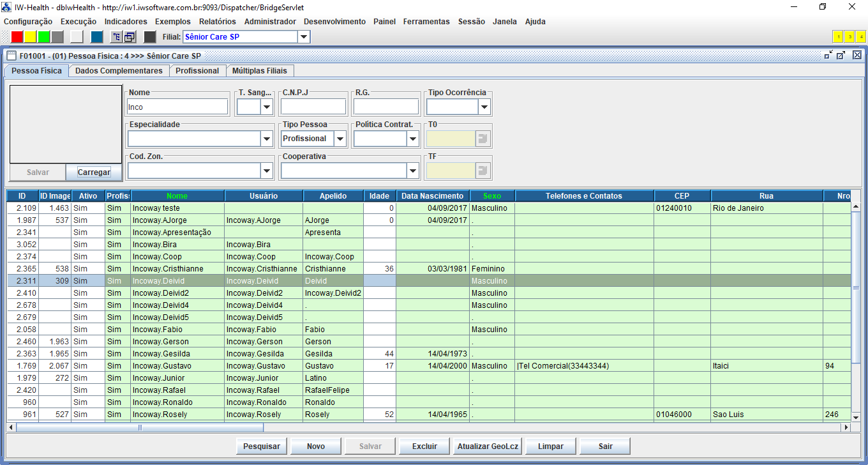Switch to the Dados Complementares tab
Screen dimensions: 868x465
[119, 71]
